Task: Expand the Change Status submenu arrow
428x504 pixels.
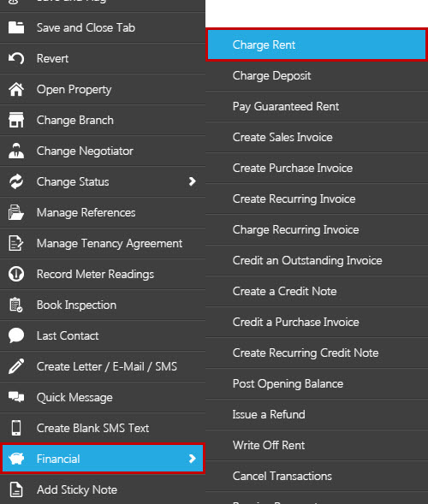Action: pos(193,181)
